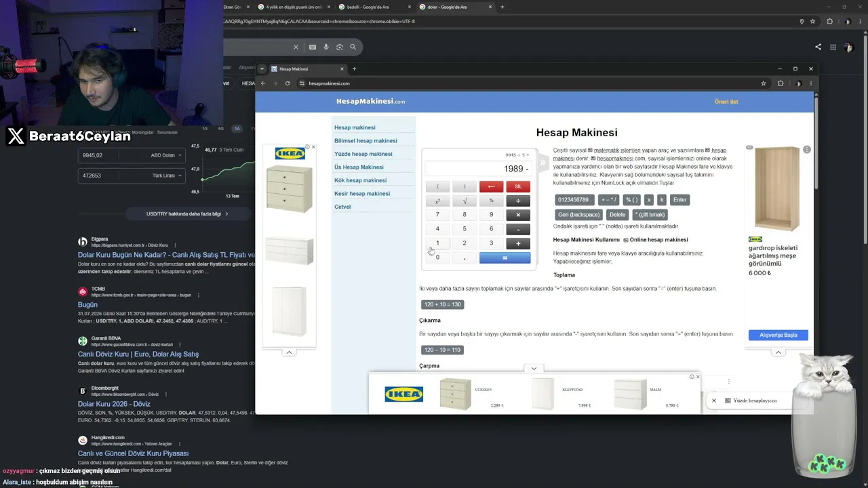Open the Garanti BBVA 'Canlı Döviz Kuru' result
Image resolution: width=868 pixels, height=488 pixels.
(x=138, y=354)
